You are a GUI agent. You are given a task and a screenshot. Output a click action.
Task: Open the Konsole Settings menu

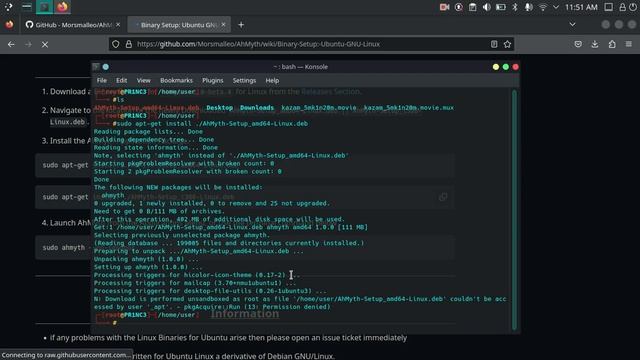(244, 80)
